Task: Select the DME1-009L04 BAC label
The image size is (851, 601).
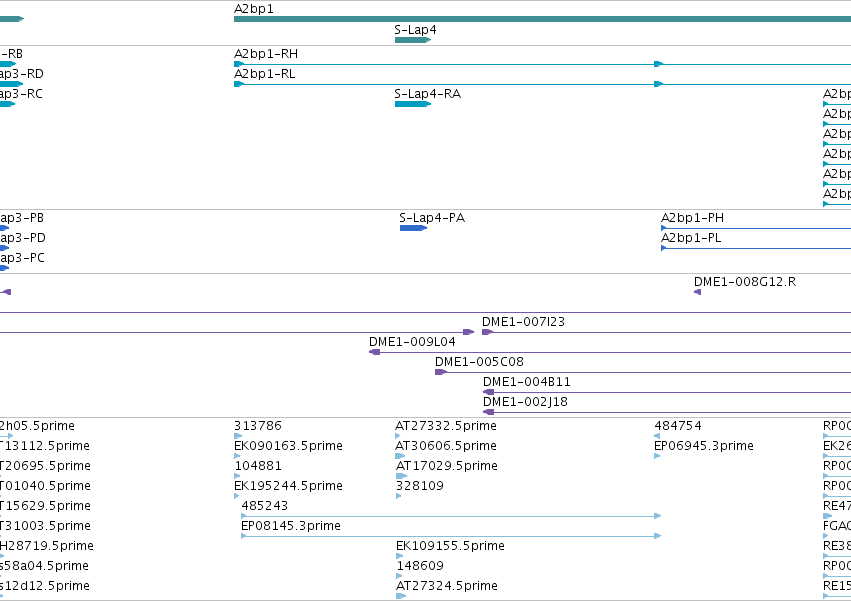Action: pos(412,342)
